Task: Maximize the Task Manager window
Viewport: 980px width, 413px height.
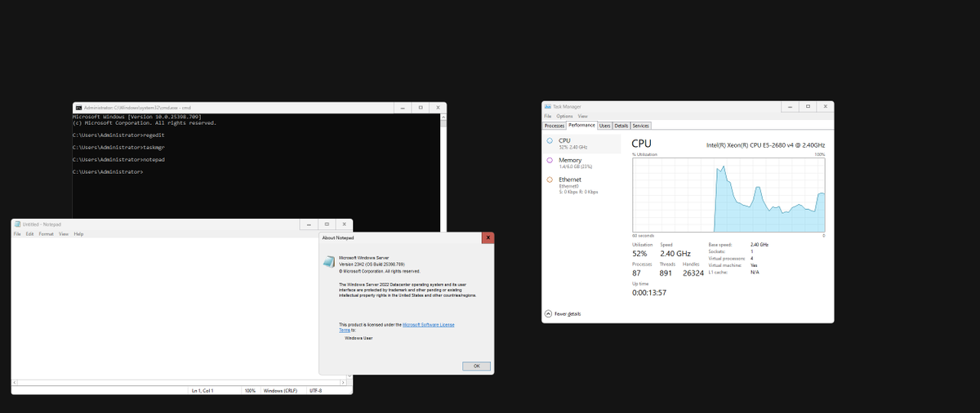Action: pyautogui.click(x=808, y=107)
